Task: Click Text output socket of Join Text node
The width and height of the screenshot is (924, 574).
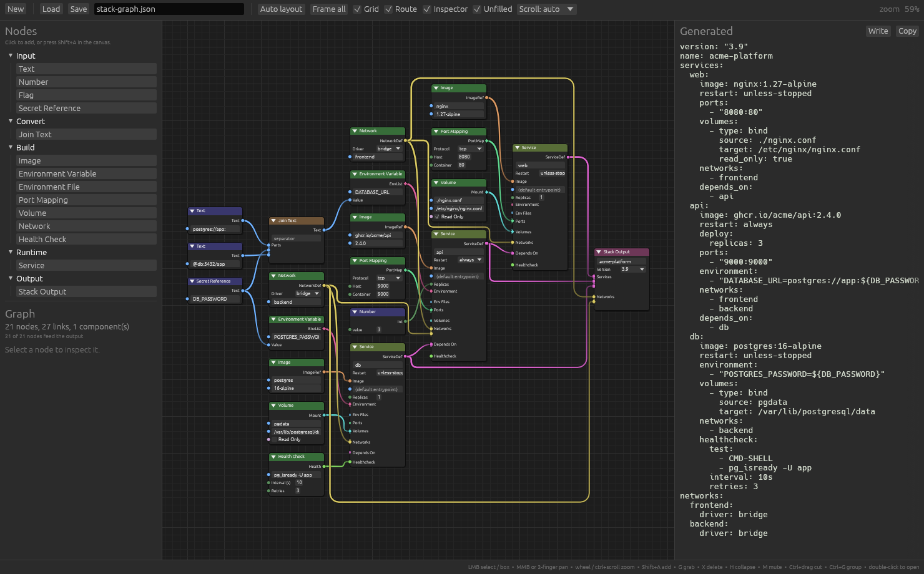Action: 324,230
